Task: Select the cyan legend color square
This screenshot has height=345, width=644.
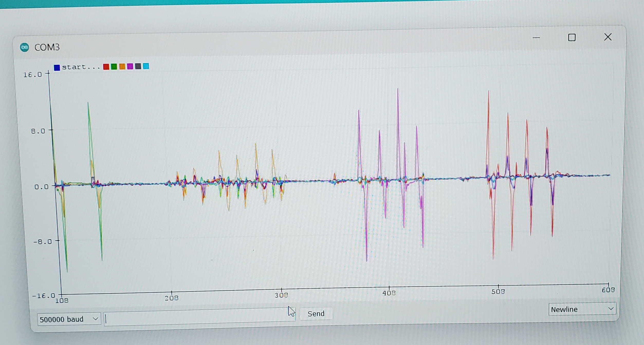Action: [x=146, y=66]
